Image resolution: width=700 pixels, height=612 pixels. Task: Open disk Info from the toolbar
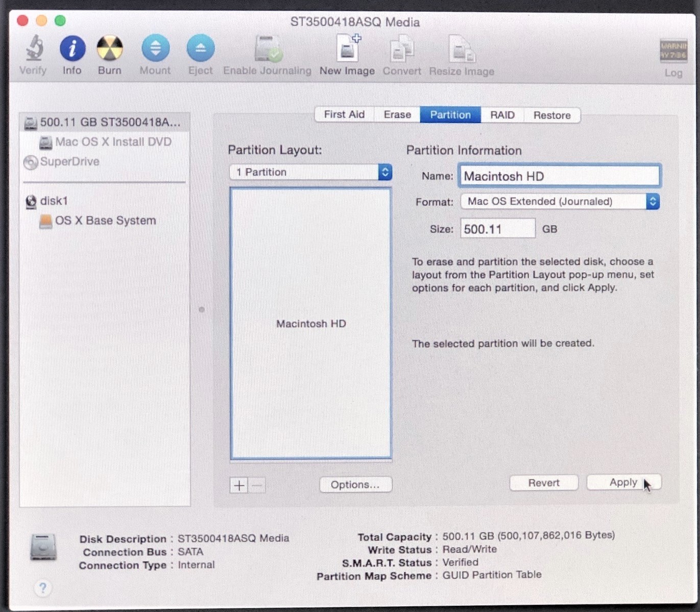point(72,48)
